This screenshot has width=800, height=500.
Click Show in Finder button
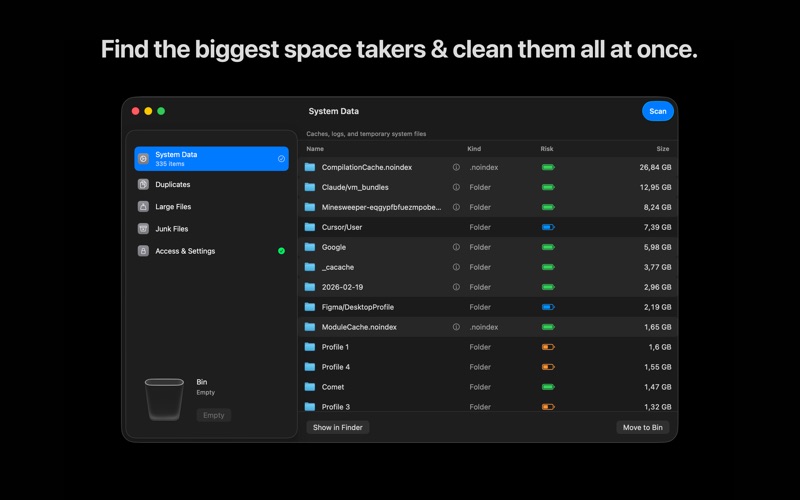pos(338,428)
